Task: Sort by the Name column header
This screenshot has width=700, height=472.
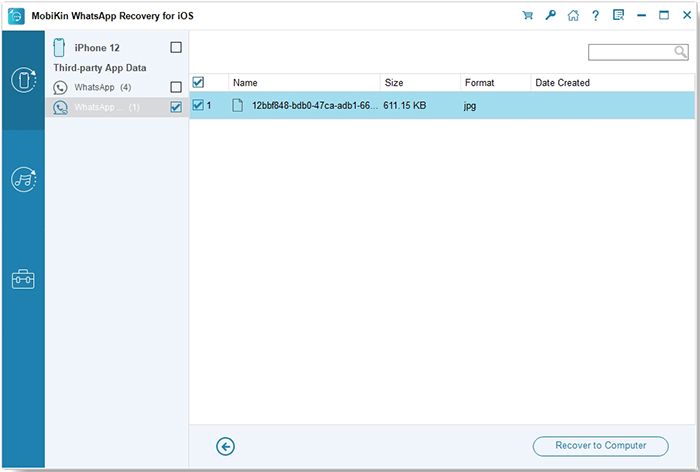Action: click(304, 83)
